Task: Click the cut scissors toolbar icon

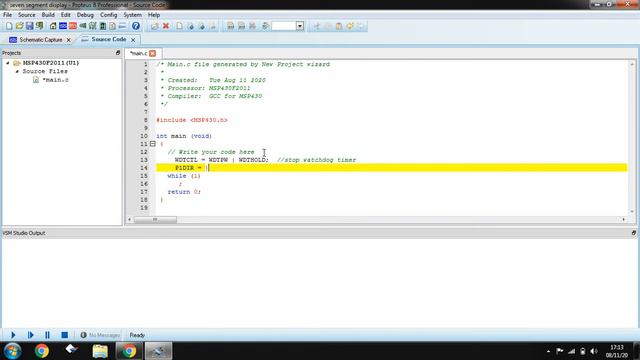Action: 316,26
